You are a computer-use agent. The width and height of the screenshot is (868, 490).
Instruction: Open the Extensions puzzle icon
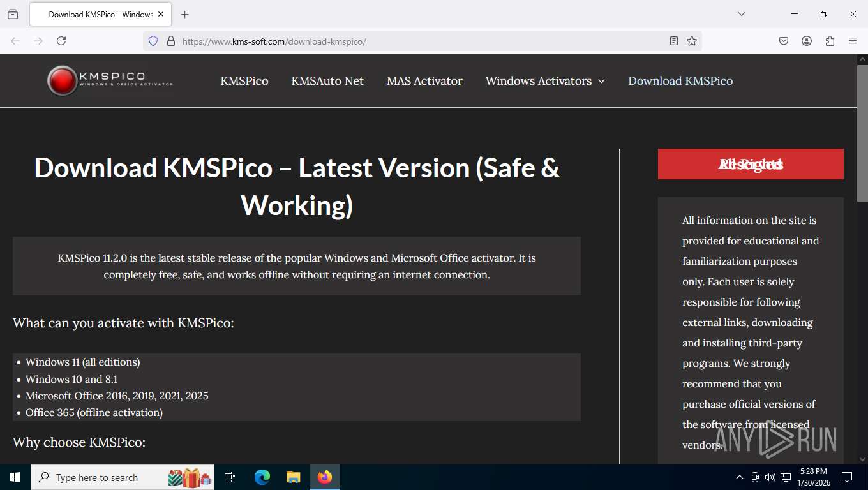(830, 41)
